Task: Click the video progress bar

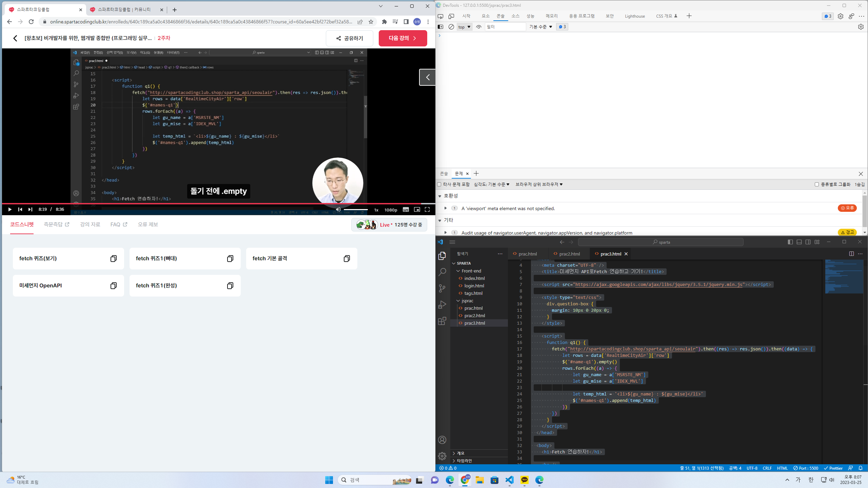Action: (x=218, y=204)
